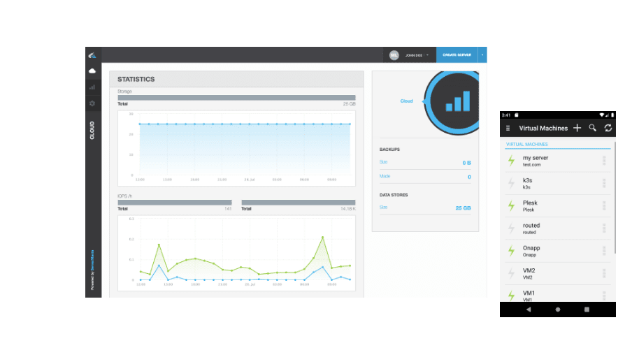Expand the John Doe user dropdown
632x364 pixels.
(427, 54)
